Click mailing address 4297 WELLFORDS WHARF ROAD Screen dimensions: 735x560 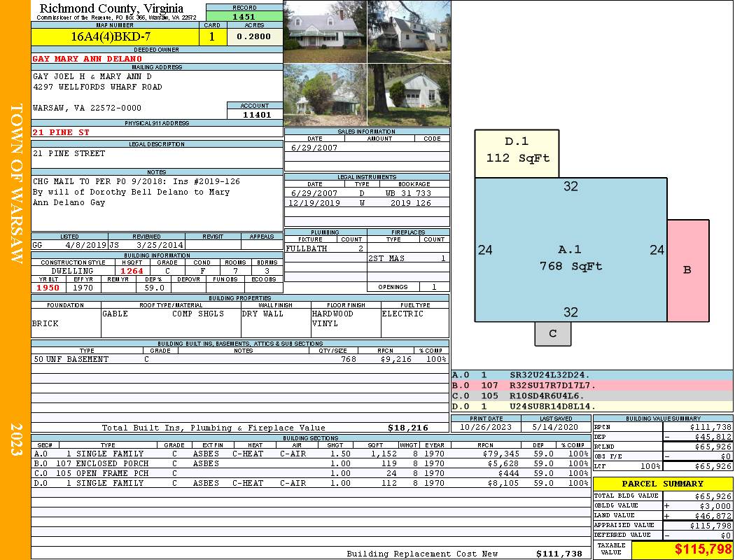coord(97,87)
